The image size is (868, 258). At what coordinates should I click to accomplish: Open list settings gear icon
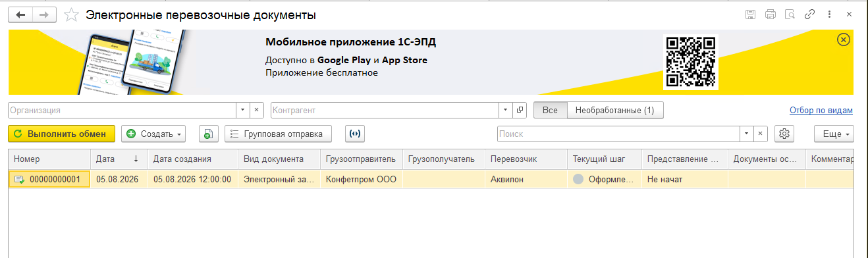784,134
